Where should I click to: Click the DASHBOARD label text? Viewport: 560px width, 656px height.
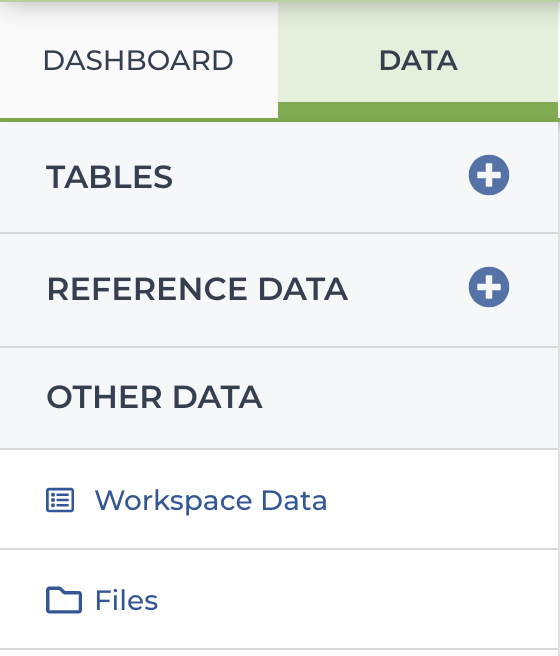tap(138, 60)
